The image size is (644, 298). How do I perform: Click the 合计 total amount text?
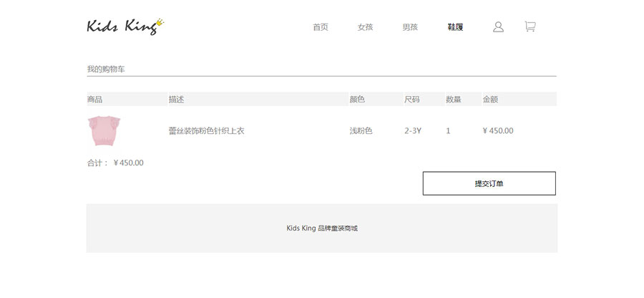(x=115, y=163)
